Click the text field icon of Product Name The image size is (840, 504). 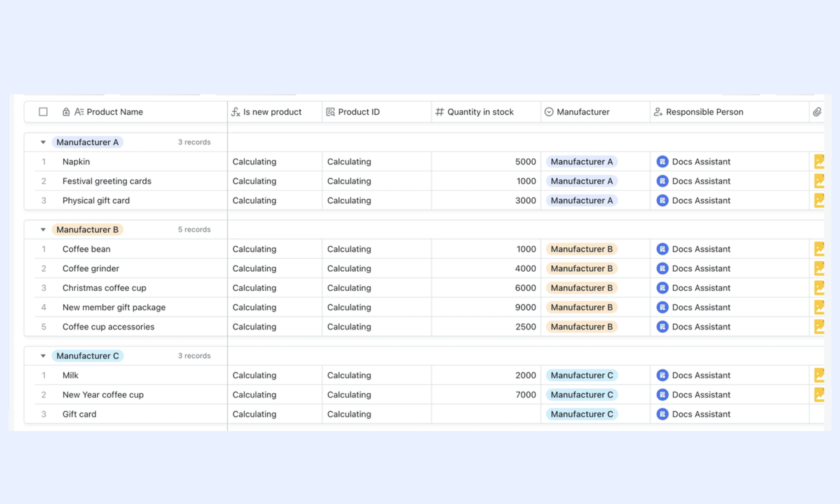click(x=79, y=112)
